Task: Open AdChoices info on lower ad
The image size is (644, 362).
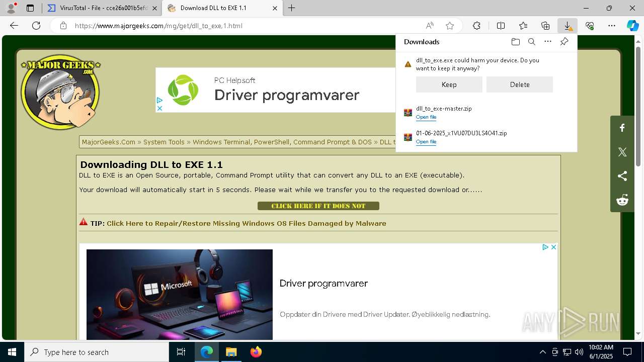Action: 545,247
